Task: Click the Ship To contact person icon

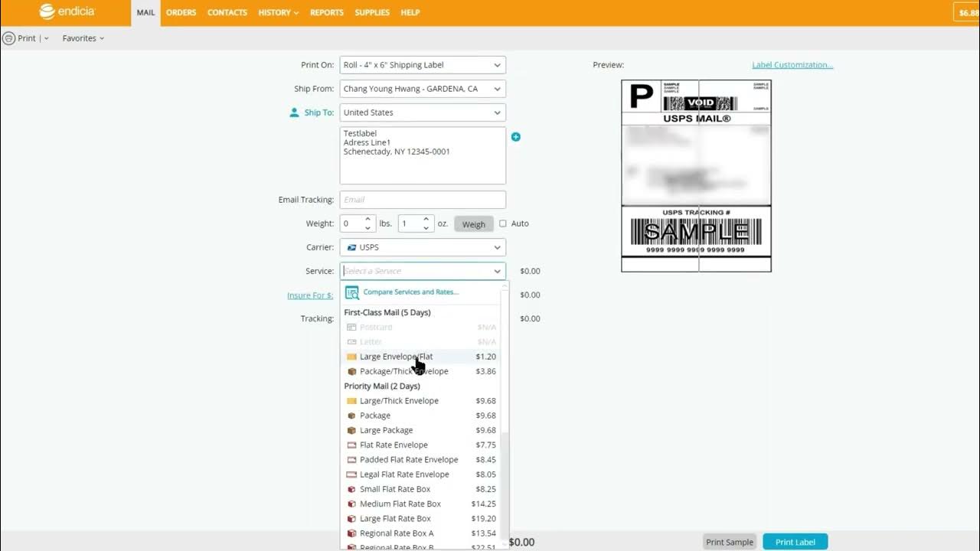Action: (294, 112)
